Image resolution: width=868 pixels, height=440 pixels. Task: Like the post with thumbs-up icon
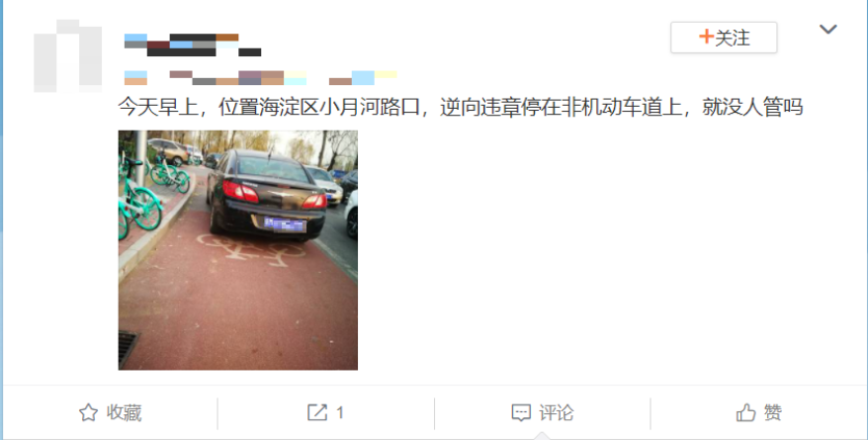(745, 412)
